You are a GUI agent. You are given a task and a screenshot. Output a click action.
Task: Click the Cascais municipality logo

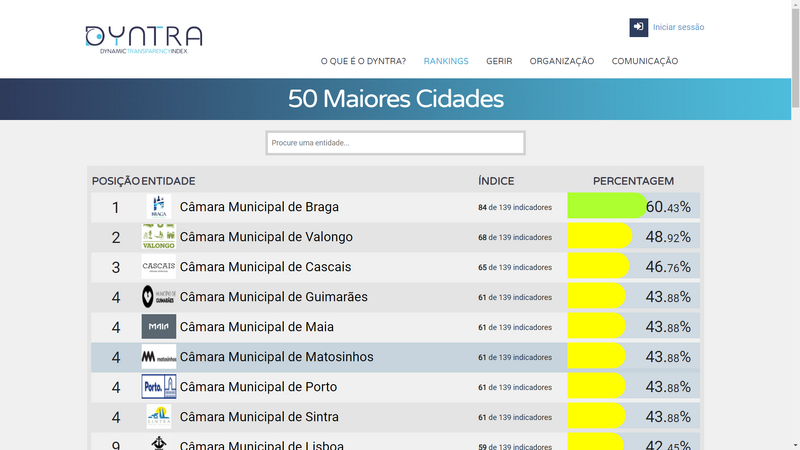point(158,267)
